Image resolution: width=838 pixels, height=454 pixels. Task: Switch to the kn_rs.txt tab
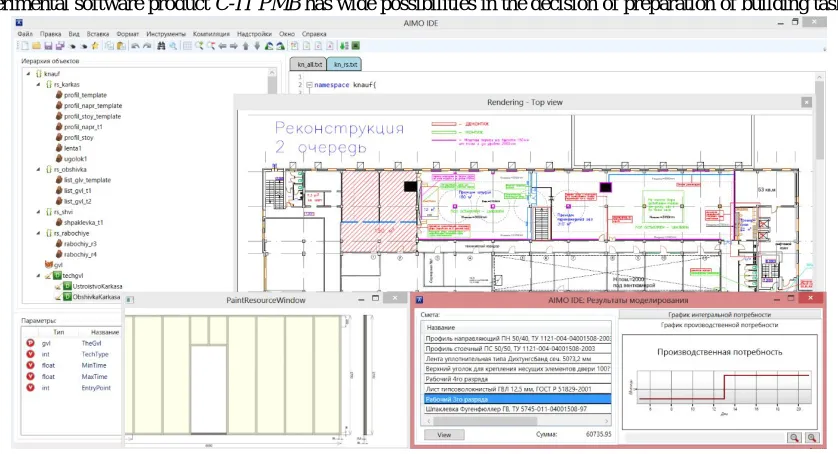tap(345, 64)
